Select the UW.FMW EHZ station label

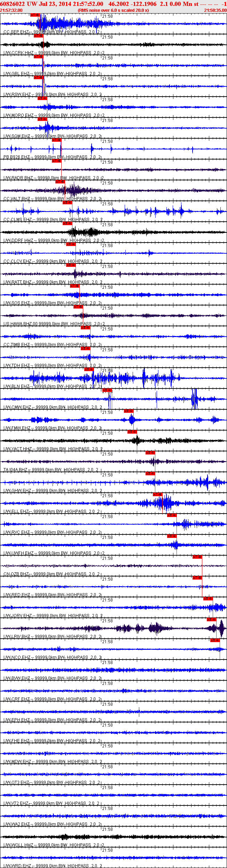click(x=17, y=428)
